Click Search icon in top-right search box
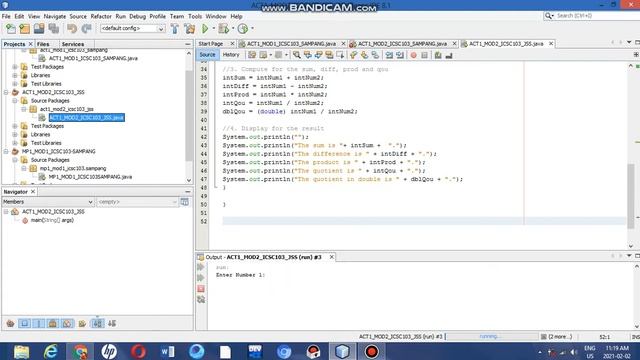 click(549, 16)
